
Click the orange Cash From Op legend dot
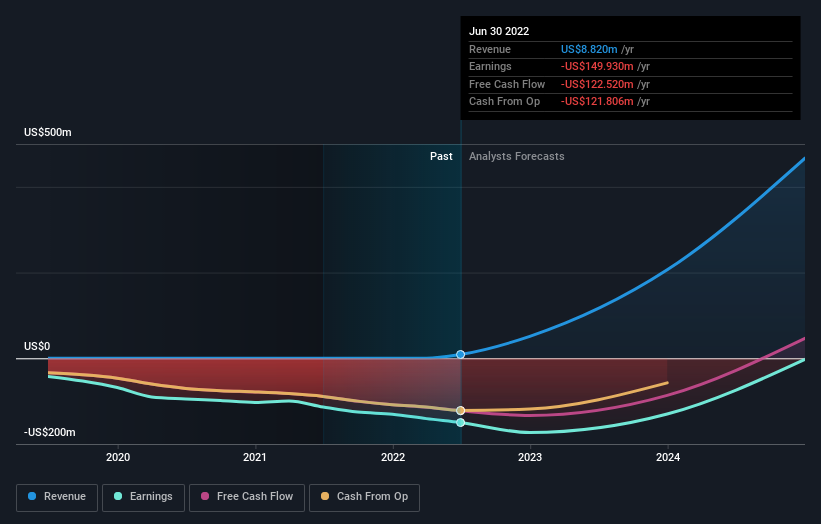pos(325,496)
